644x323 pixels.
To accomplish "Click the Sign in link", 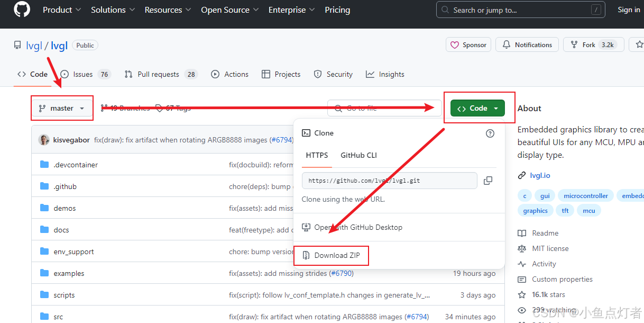I will (x=629, y=10).
